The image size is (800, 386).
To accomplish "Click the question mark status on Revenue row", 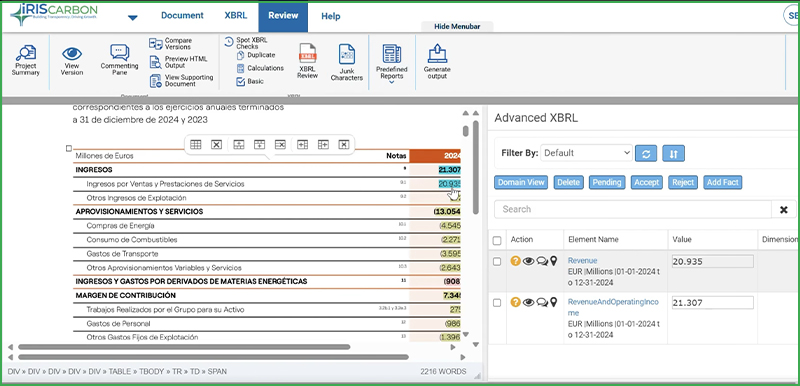I will point(515,261).
